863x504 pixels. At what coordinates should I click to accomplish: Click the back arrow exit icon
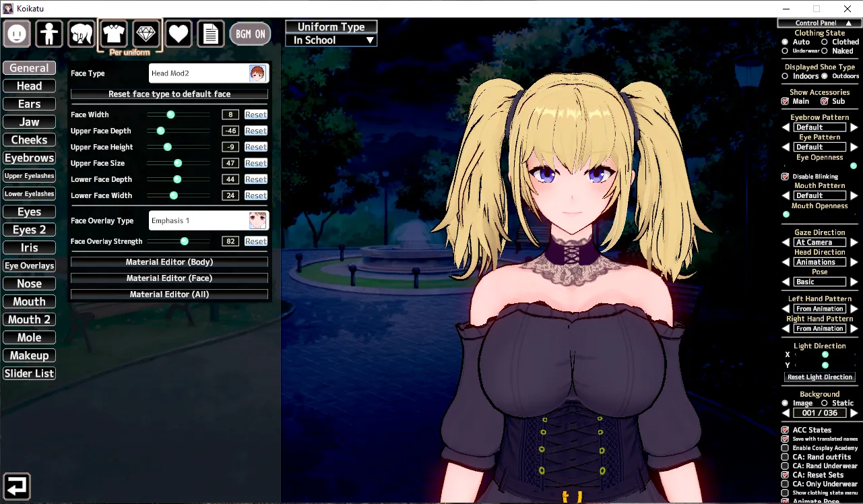coord(17,486)
